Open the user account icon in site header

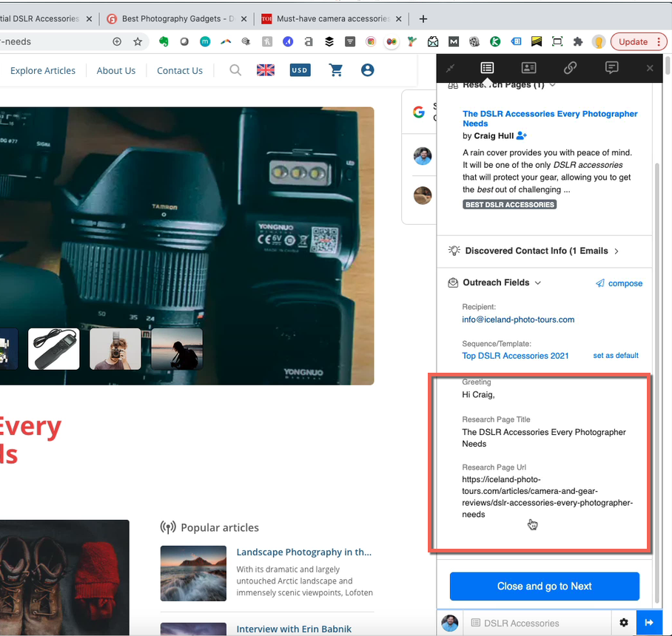click(368, 70)
